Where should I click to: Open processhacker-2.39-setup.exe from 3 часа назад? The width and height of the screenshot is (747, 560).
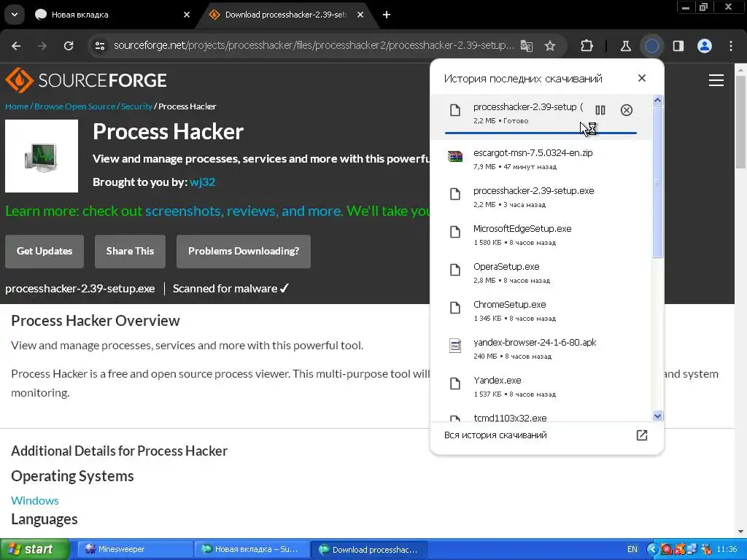coord(541,197)
